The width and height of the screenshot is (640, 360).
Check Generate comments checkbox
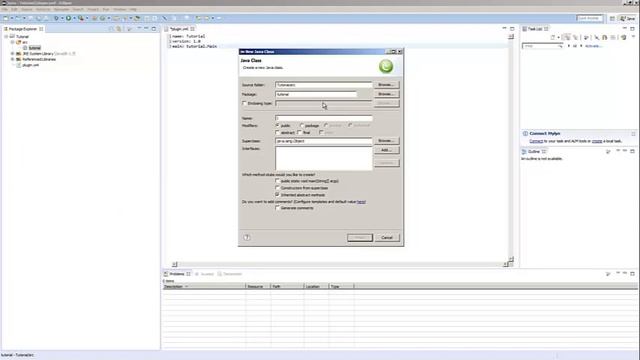(278, 208)
